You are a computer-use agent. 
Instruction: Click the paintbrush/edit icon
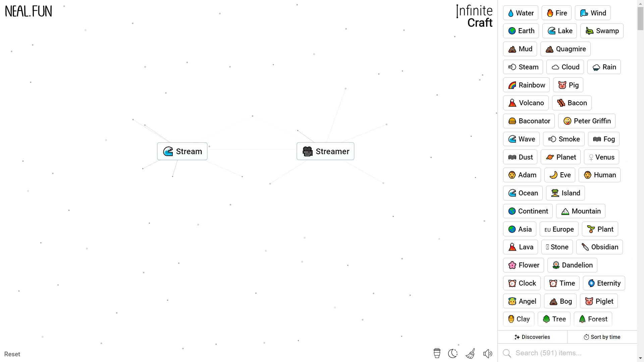point(470,353)
